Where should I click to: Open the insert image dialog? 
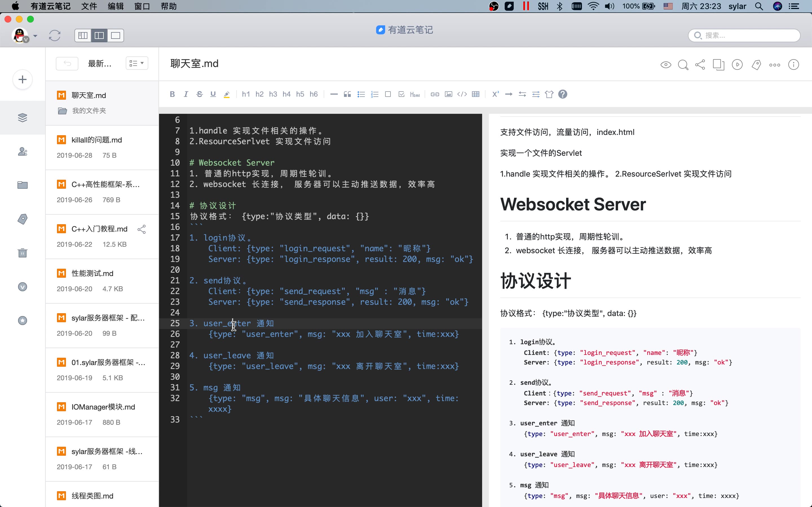(x=448, y=94)
